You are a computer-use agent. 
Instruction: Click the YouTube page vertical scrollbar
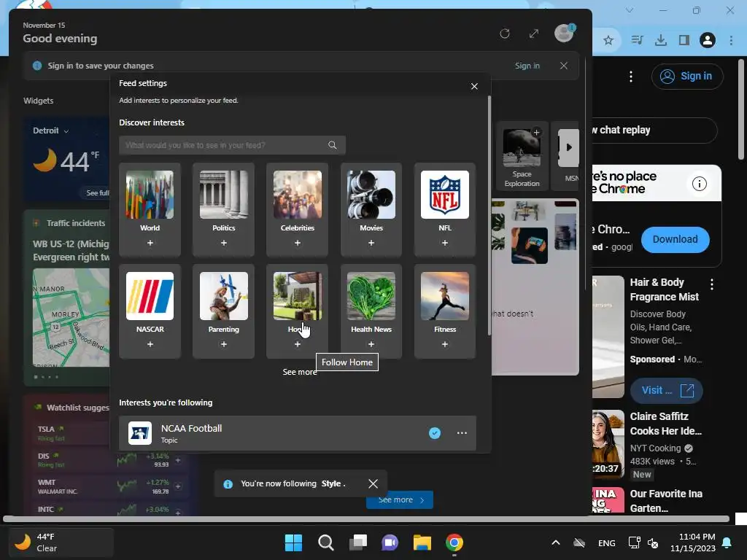click(x=740, y=109)
